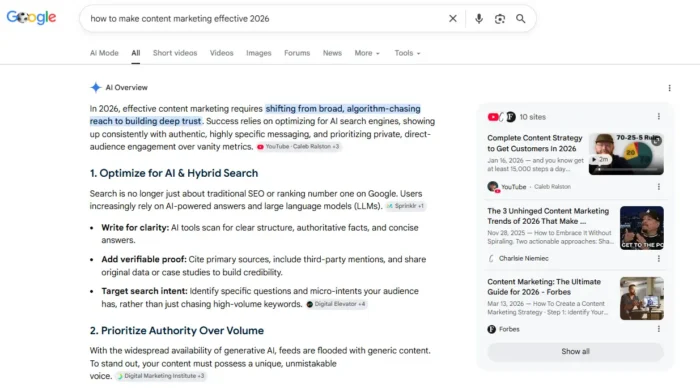Click the Unhinged Trends result thumbnail
This screenshot has width=700, height=388.
point(642,228)
